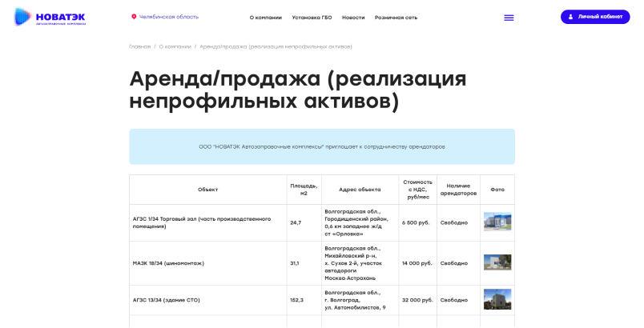Open photo of АГЗС 13/34 здание СТО
Image resolution: width=644 pixels, height=328 pixels.
497,299
